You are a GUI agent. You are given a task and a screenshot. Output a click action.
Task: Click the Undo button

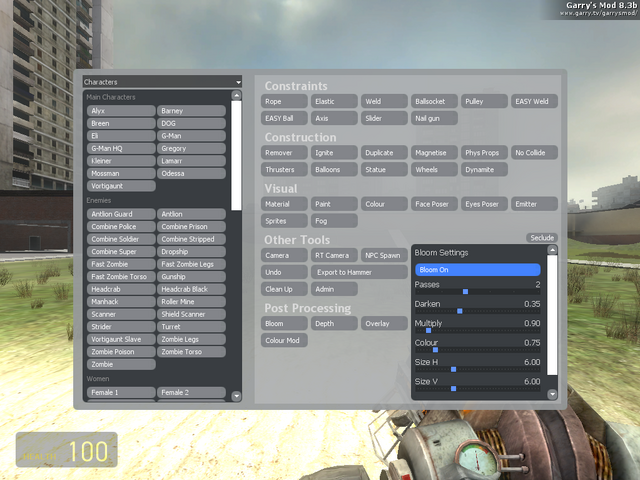pyautogui.click(x=284, y=272)
